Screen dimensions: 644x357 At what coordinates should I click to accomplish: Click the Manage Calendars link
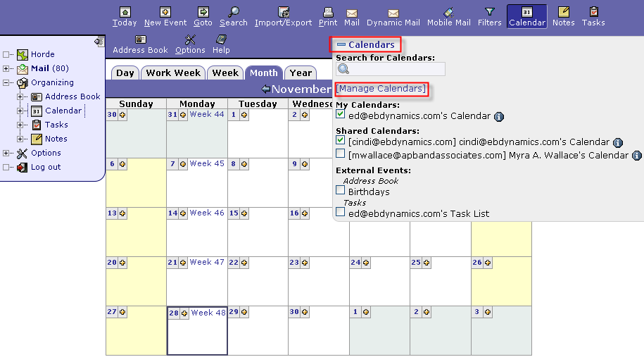click(x=381, y=89)
